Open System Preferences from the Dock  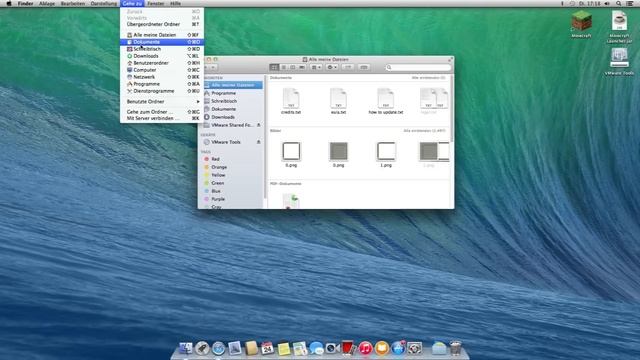tap(414, 348)
